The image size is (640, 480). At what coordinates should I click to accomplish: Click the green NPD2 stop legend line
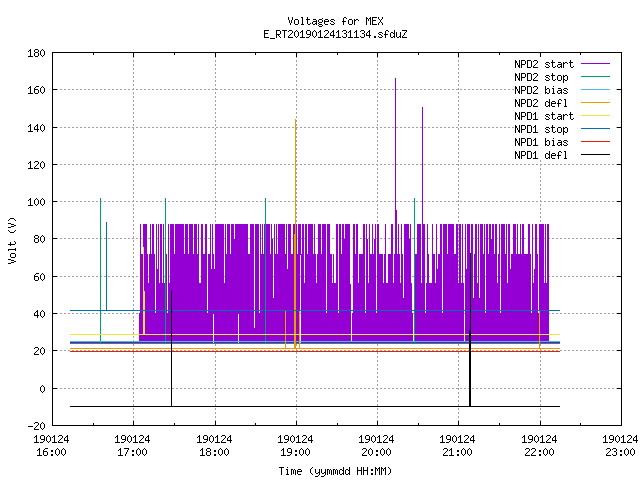click(x=595, y=76)
